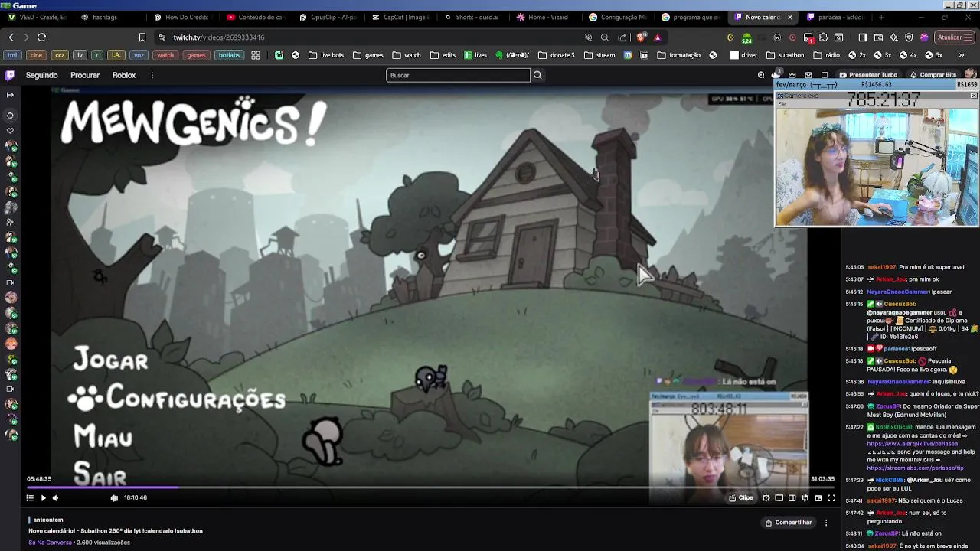
Task: Click the zoom magnifier in address bar
Action: [605, 37]
